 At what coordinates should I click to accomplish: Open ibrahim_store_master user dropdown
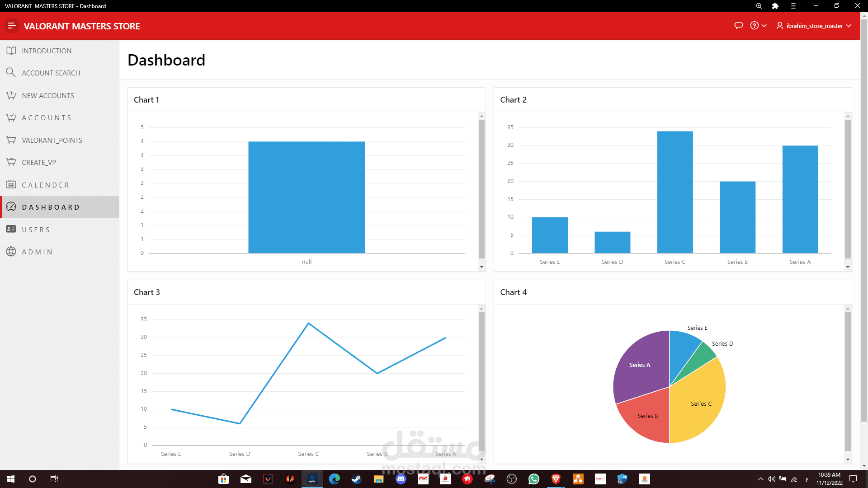click(814, 26)
